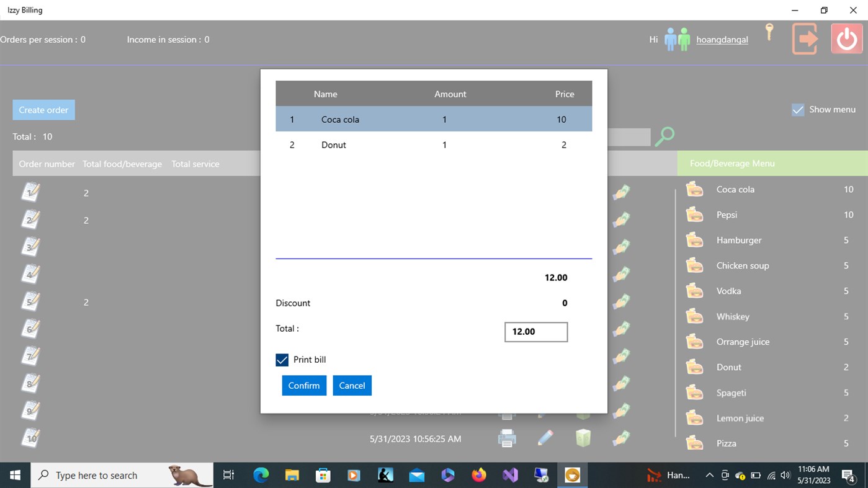Click green box icon on the 10:56:25 AM row
Screen dimensions: 868x488
point(583,438)
